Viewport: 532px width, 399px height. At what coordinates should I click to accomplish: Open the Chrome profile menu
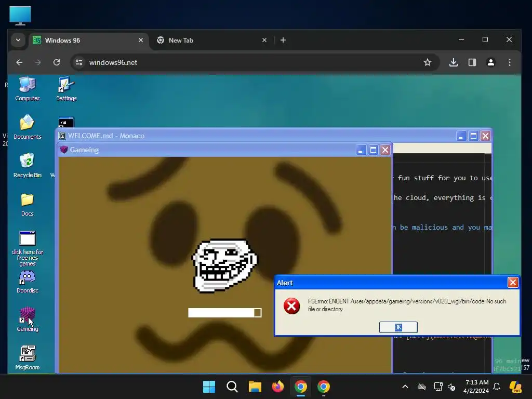point(491,62)
